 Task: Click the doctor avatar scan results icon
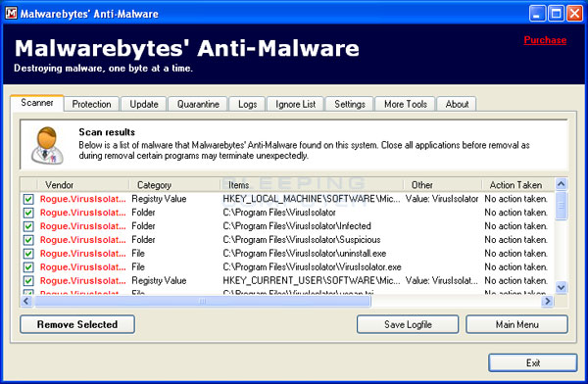47,146
